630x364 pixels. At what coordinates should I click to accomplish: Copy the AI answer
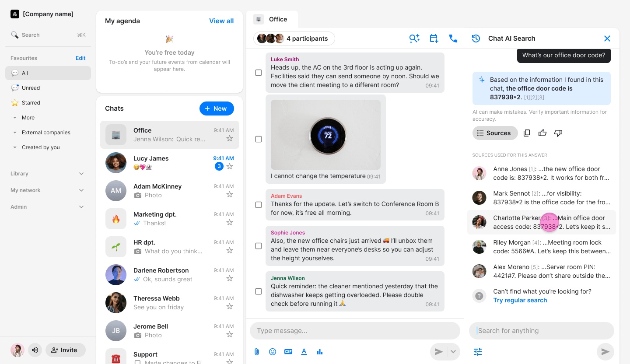(x=527, y=133)
